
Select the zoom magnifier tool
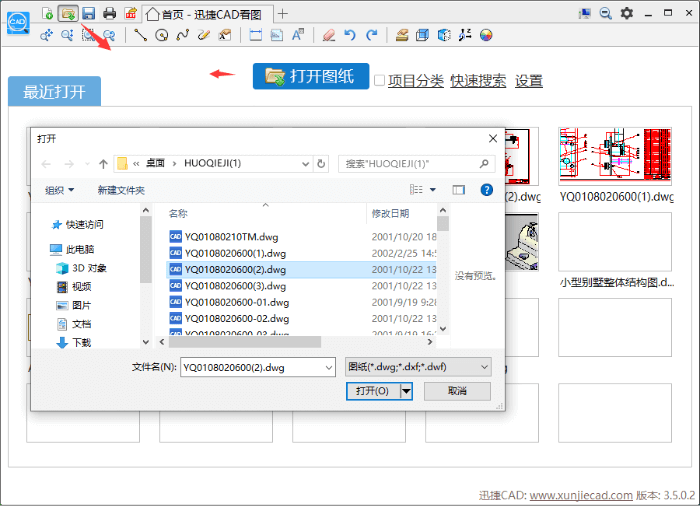pyautogui.click(x=67, y=35)
